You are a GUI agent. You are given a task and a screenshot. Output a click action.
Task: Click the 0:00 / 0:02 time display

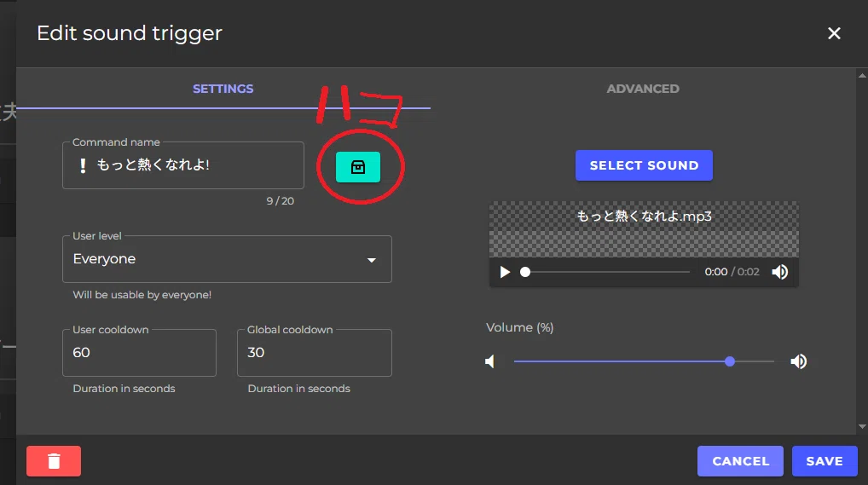[732, 272]
